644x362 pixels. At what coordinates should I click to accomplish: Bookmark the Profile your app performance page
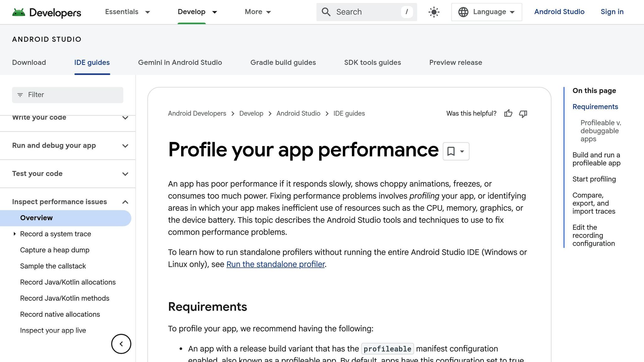[x=451, y=151]
